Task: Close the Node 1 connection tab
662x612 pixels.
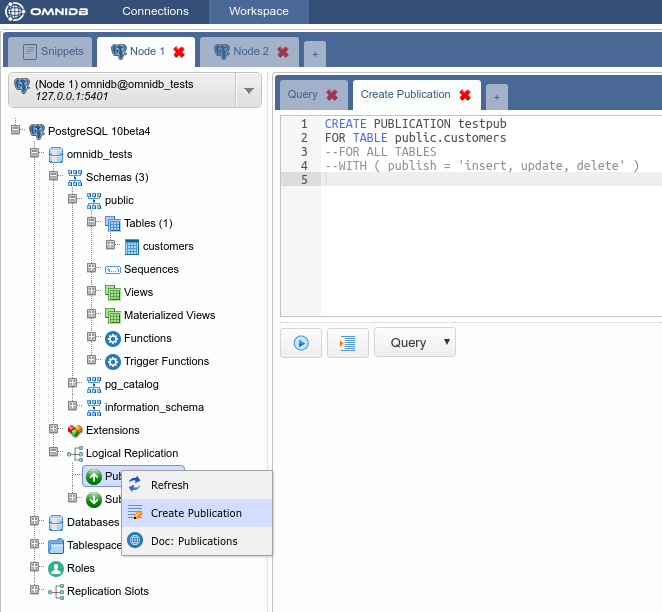Action: coord(179,52)
